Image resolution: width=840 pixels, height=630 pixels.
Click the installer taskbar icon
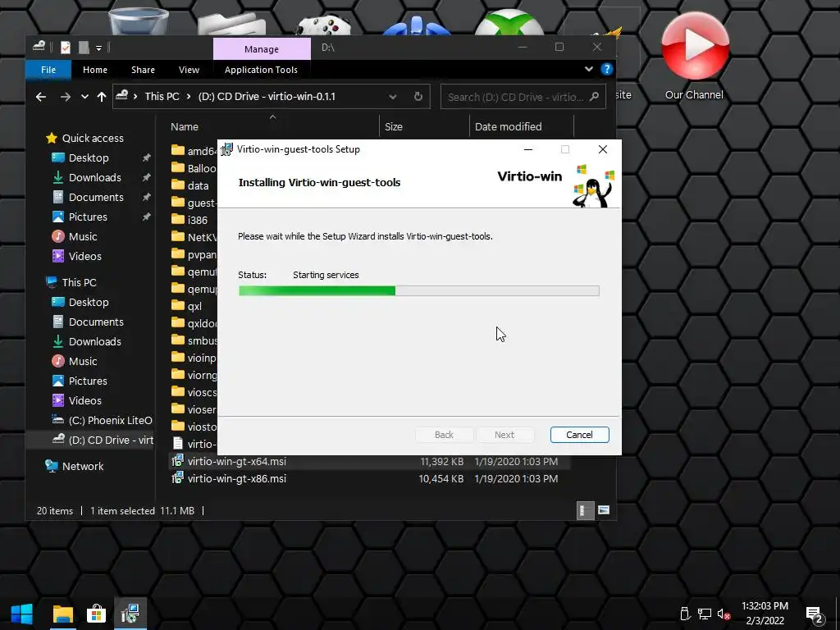coord(130,614)
